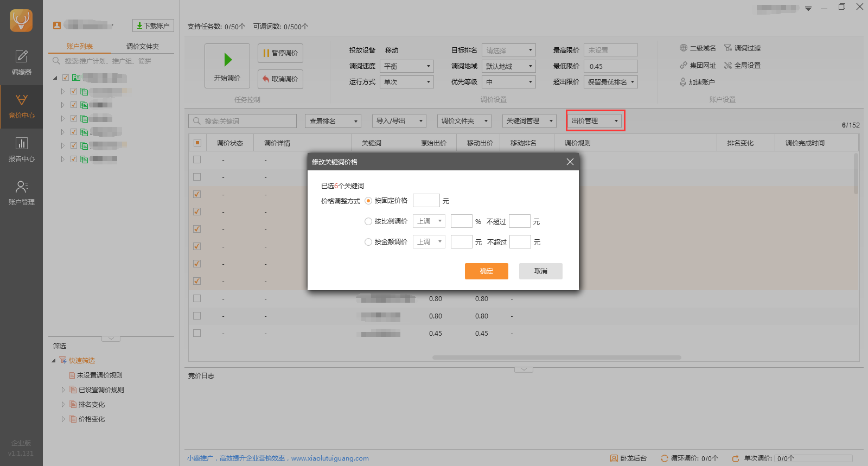
Task: Click the green 开始调价 play button
Action: [227, 66]
